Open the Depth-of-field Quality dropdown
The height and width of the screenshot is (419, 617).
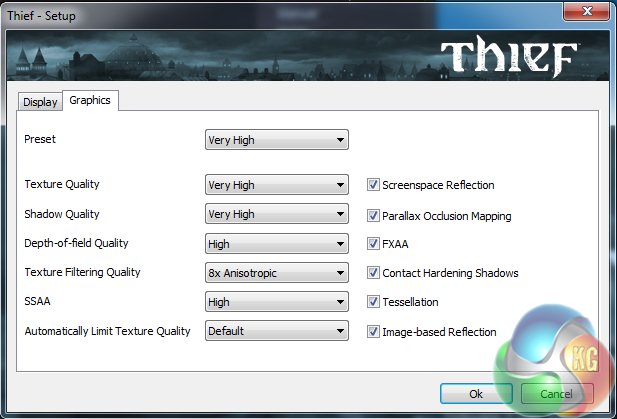277,244
